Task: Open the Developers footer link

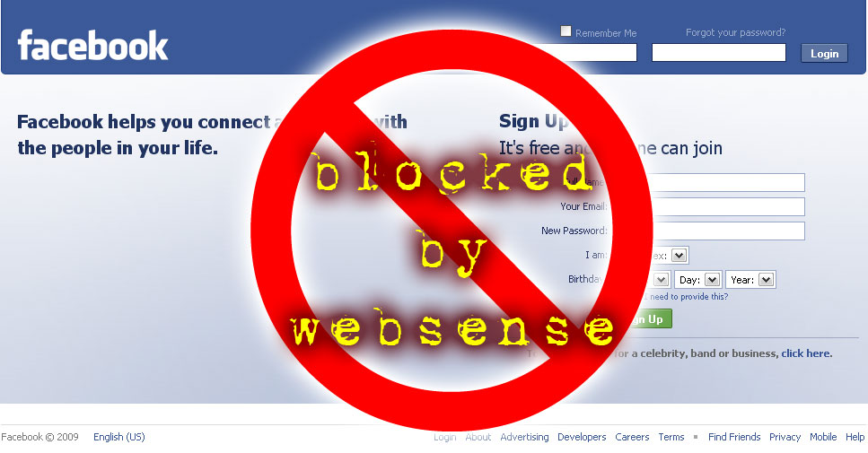Action: pos(582,437)
